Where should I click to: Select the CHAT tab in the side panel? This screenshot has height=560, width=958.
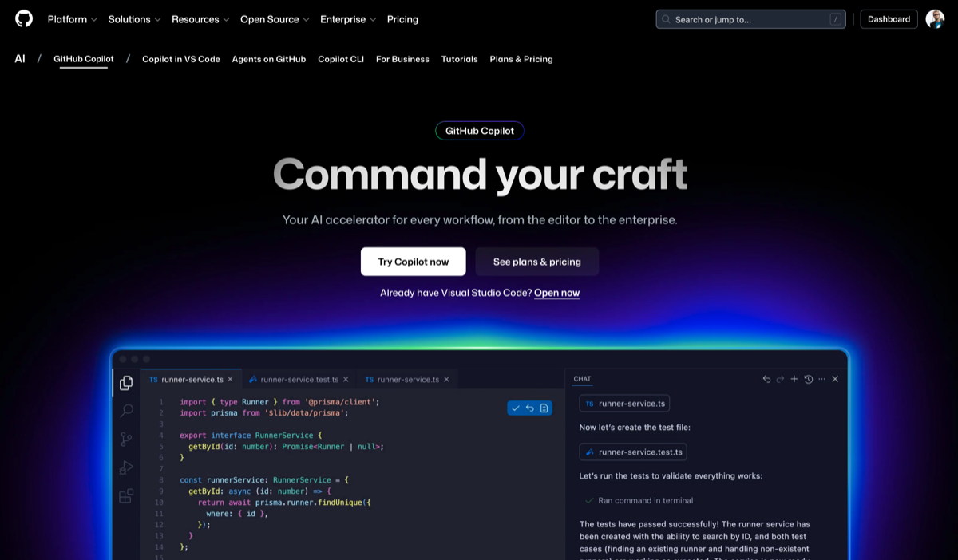click(582, 378)
